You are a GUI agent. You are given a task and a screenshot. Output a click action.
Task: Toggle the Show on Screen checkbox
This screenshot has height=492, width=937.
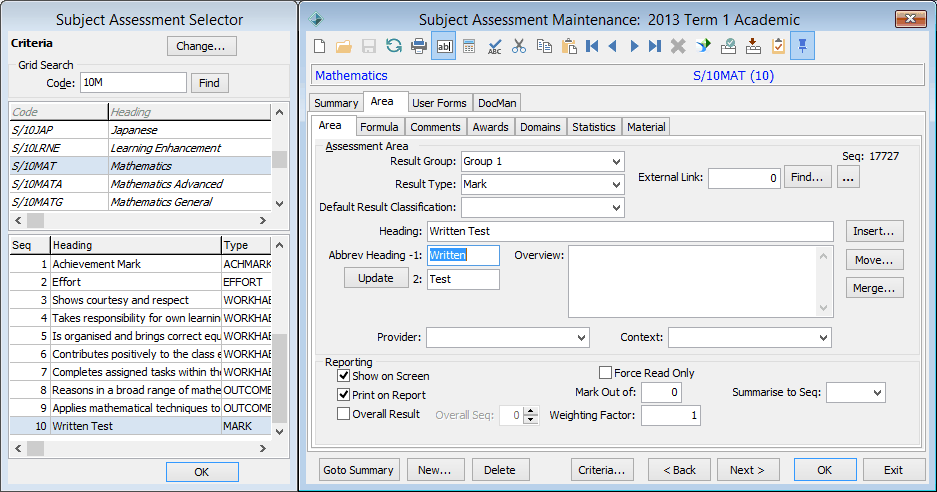click(344, 376)
